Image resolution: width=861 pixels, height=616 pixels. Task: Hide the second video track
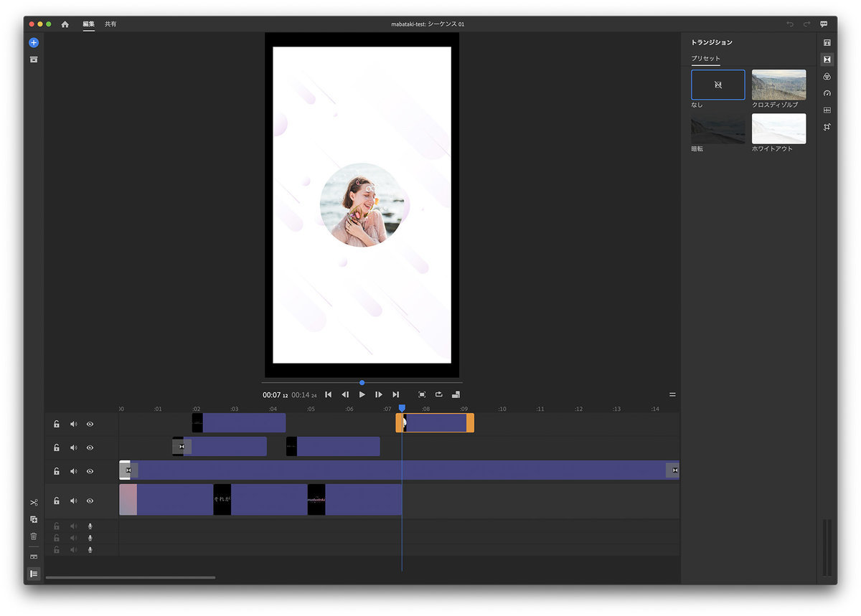pyautogui.click(x=90, y=447)
